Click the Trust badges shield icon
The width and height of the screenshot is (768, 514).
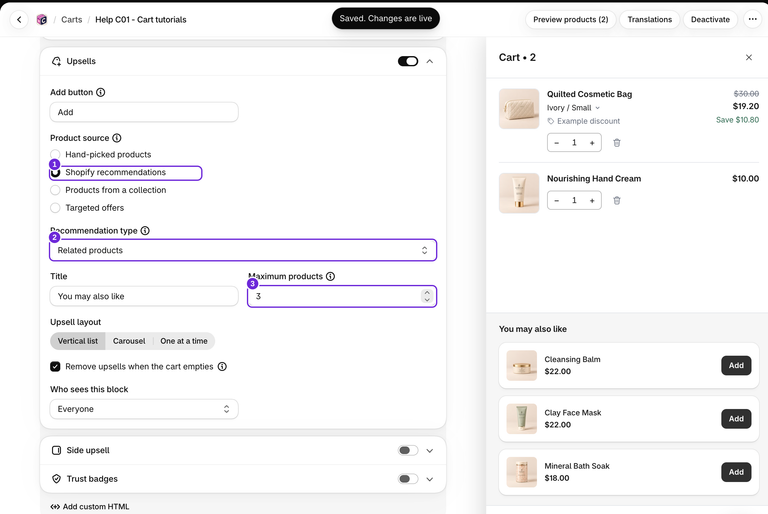click(x=56, y=479)
